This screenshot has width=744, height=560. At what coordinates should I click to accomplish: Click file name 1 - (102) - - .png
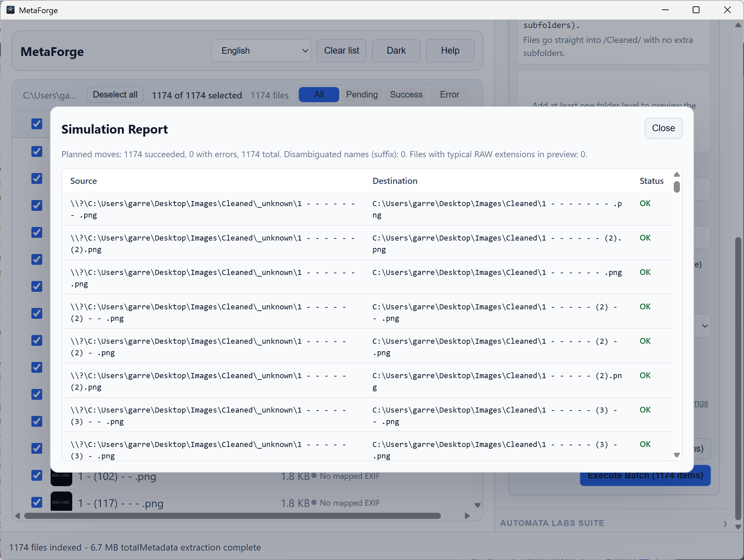117,477
